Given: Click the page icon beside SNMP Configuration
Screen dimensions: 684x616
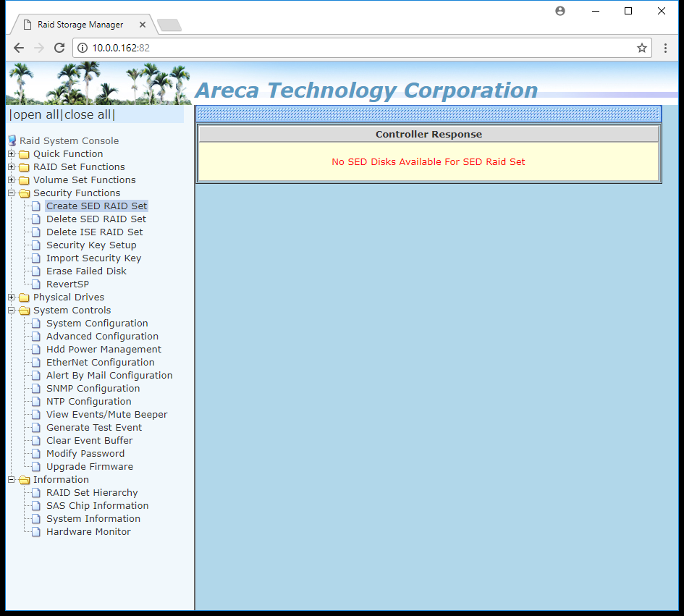Looking at the screenshot, I should pyautogui.click(x=36, y=389).
